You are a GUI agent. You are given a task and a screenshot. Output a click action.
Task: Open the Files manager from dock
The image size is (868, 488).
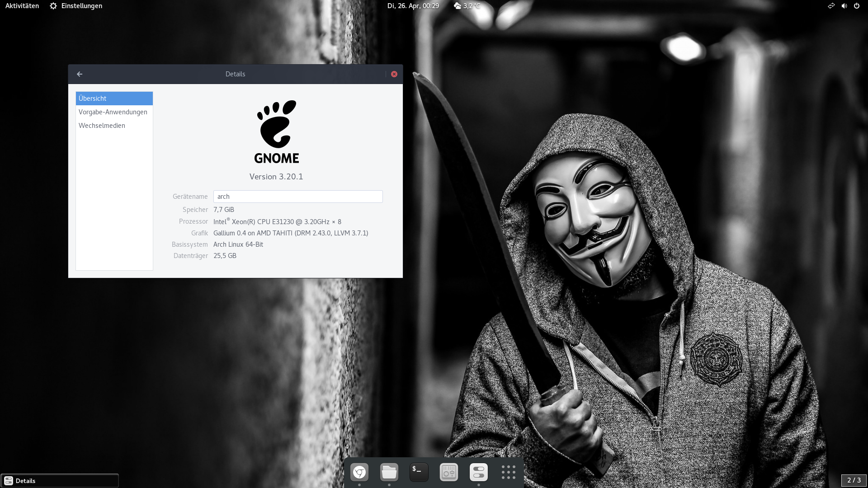pyautogui.click(x=389, y=473)
